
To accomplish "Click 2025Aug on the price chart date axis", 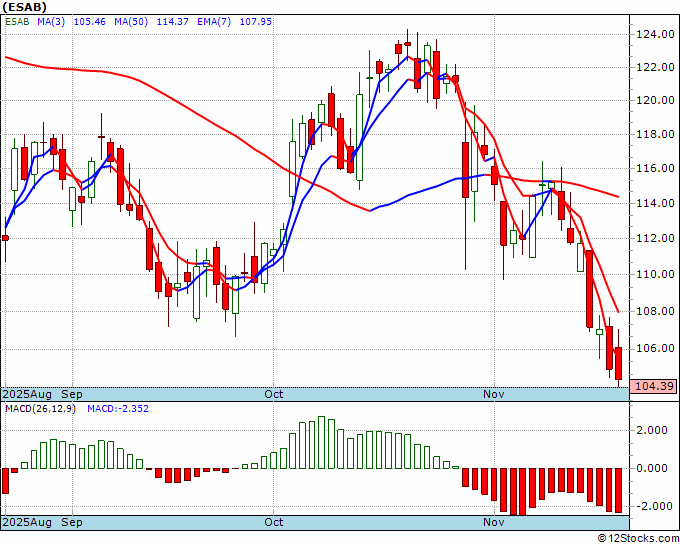I will pyautogui.click(x=27, y=394).
